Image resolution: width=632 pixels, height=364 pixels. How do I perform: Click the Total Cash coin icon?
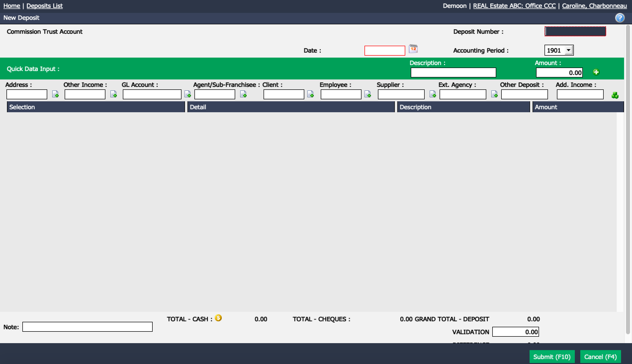218,318
